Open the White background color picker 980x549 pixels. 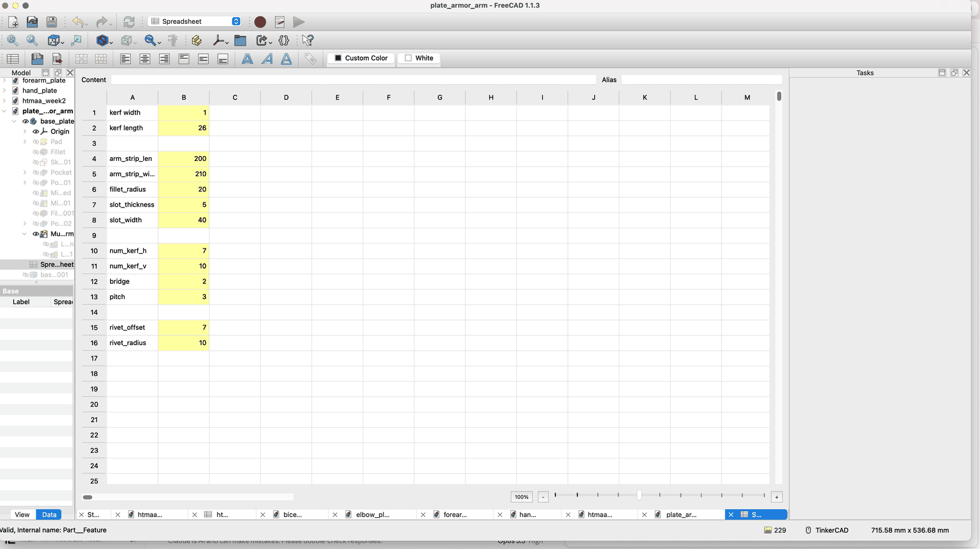click(419, 58)
